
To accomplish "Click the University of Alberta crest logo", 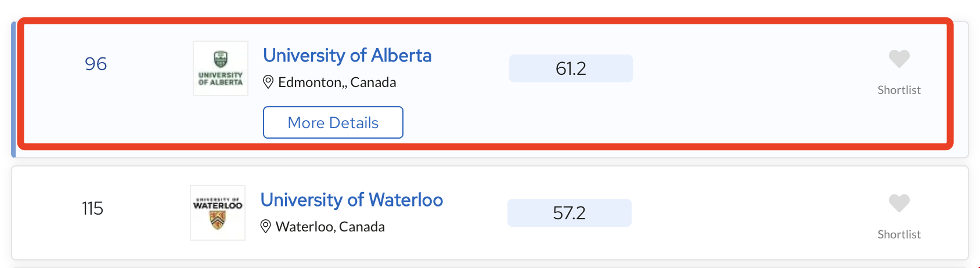I will tap(221, 68).
